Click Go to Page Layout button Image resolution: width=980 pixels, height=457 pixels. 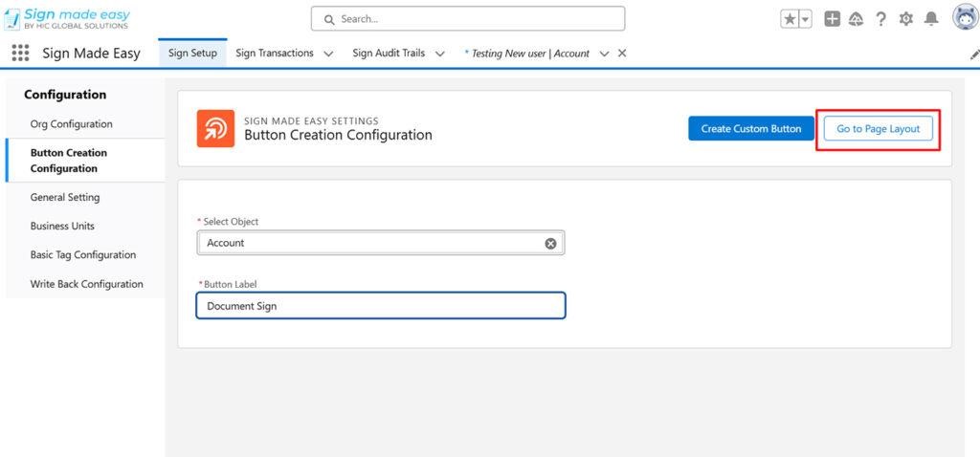coord(879,129)
